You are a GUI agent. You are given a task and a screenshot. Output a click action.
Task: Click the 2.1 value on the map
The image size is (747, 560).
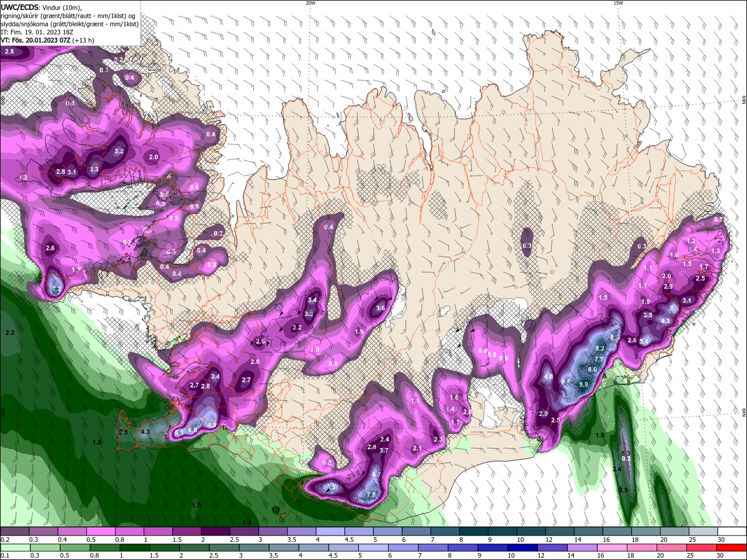click(x=417, y=448)
